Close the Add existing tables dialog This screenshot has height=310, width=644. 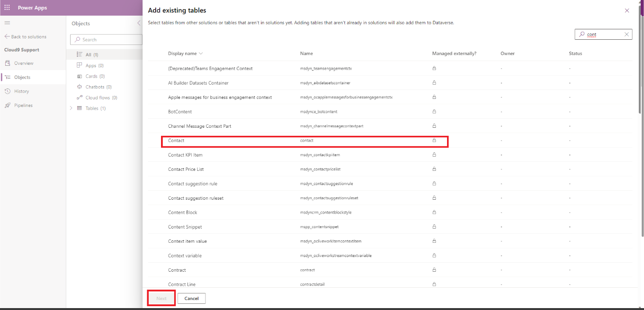[627, 10]
